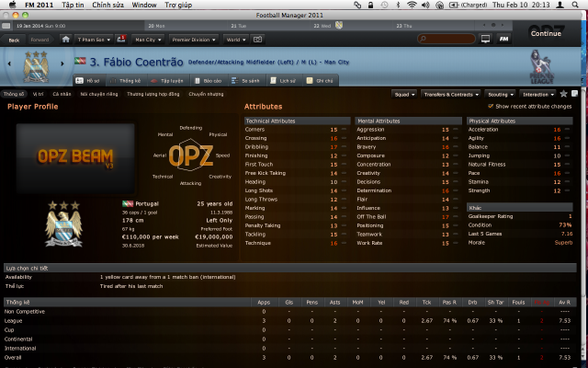This screenshot has height=368, width=588.
Task: Open the monitor display icon near search
Action: 485,39
